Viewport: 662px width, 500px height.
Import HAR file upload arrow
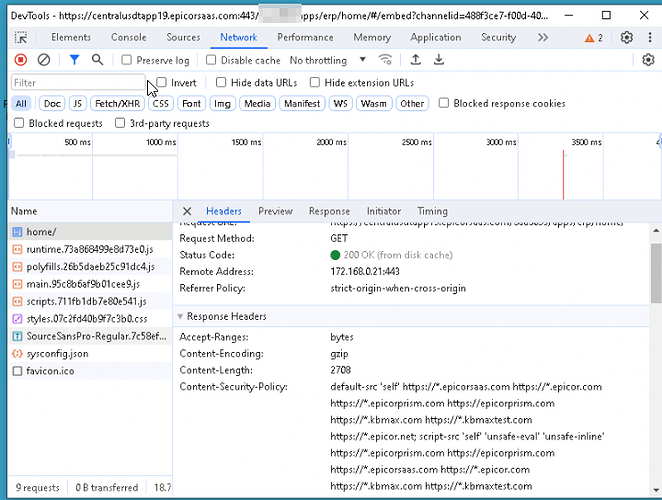coord(415,60)
